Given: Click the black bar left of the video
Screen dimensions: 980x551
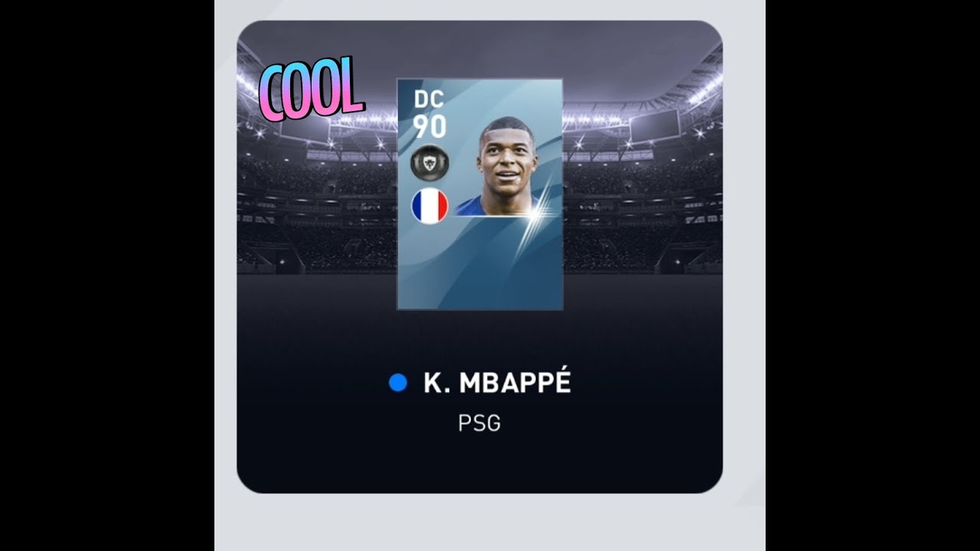Looking at the screenshot, I should [107, 275].
